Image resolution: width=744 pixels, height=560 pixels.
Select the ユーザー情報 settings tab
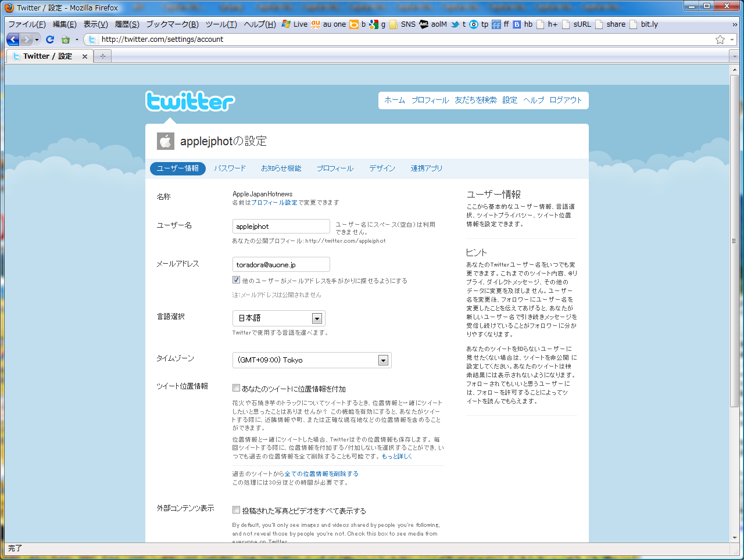pos(178,168)
